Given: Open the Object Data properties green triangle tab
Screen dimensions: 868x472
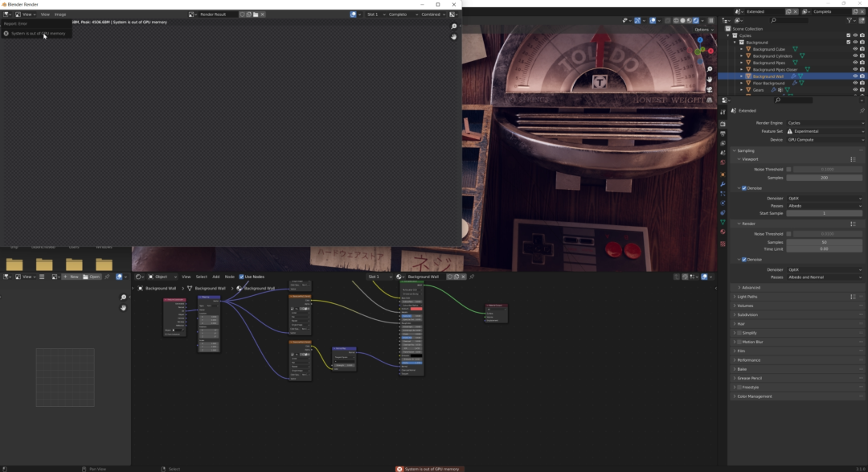Looking at the screenshot, I should click(723, 222).
